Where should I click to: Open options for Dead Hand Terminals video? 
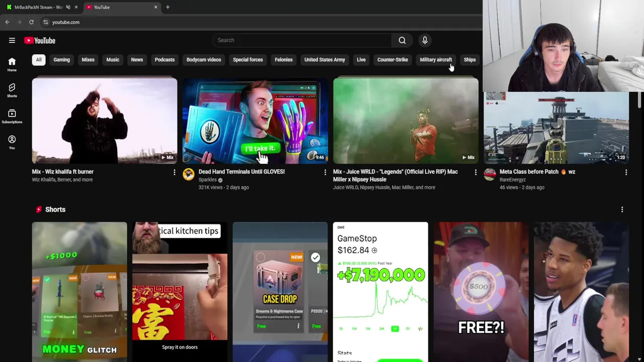point(325,172)
